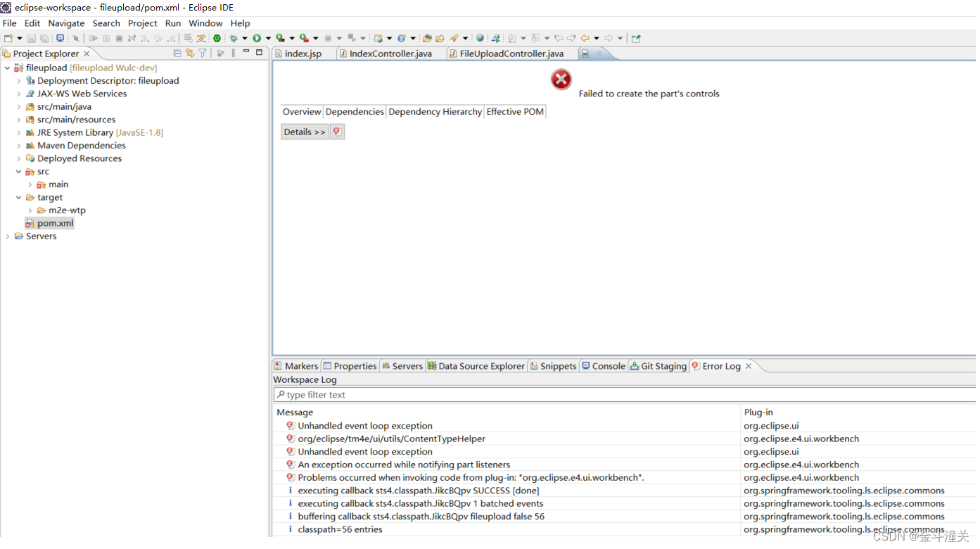
Task: Expand the Maven Dependencies node arrow
Action: tap(19, 146)
